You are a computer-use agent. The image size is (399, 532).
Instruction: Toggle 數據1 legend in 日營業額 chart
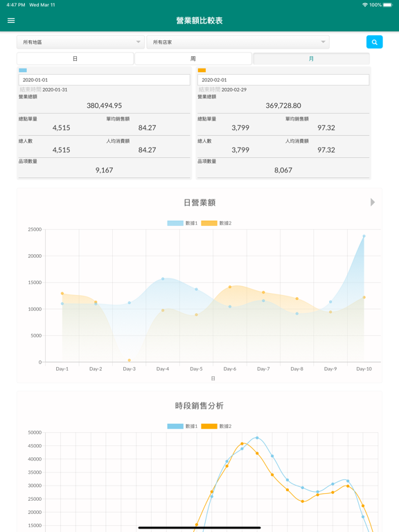tap(182, 223)
